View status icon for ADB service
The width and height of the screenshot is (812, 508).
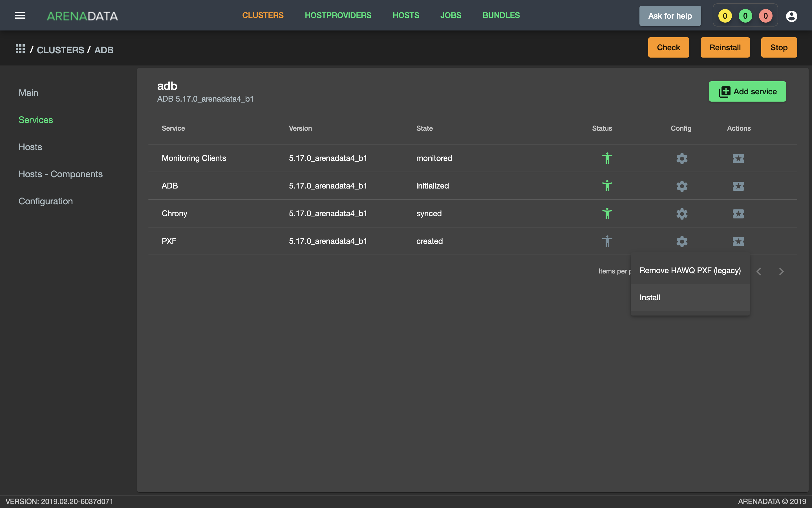click(x=607, y=186)
